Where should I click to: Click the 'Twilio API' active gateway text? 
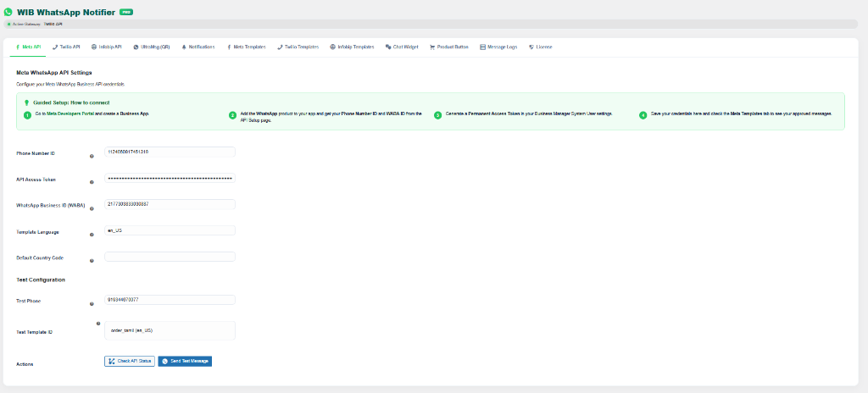tap(53, 25)
